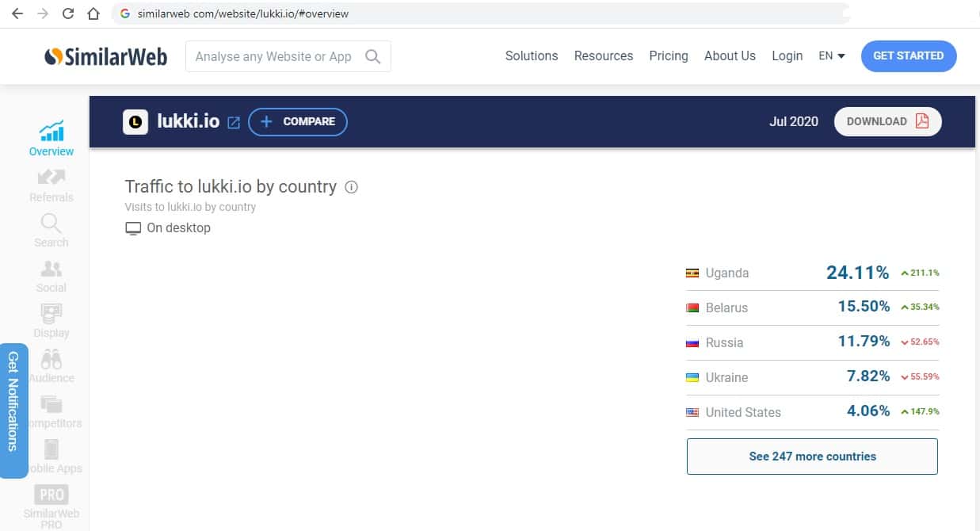Viewport: 980px width, 531px height.
Task: Click the Russia flag icon
Action: click(x=692, y=342)
